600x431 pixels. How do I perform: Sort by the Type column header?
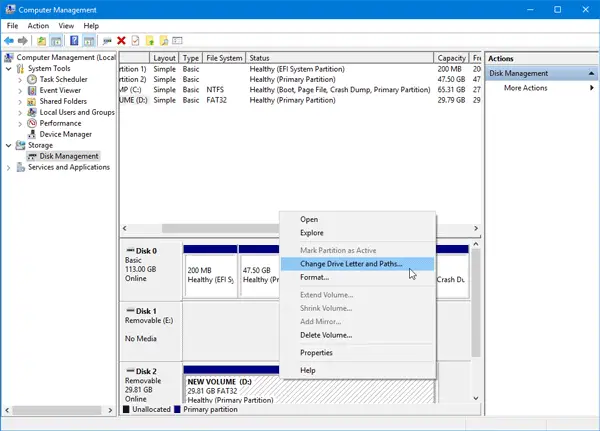click(190, 58)
